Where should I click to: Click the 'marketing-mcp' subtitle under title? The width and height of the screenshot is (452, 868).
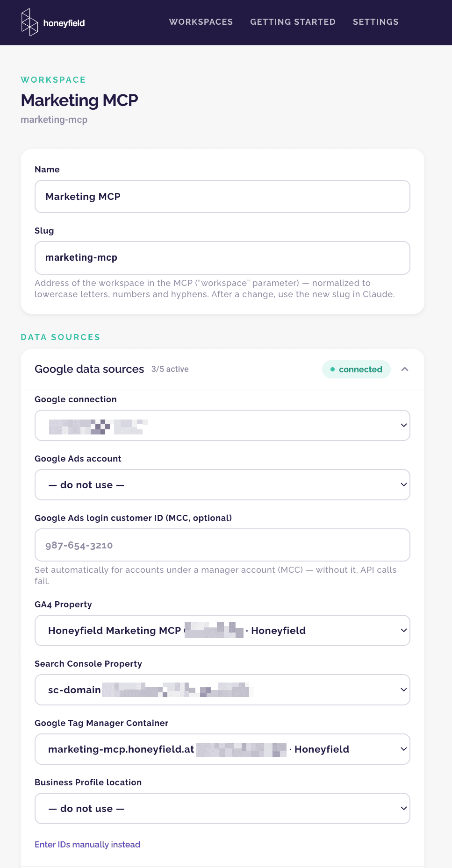pos(54,120)
